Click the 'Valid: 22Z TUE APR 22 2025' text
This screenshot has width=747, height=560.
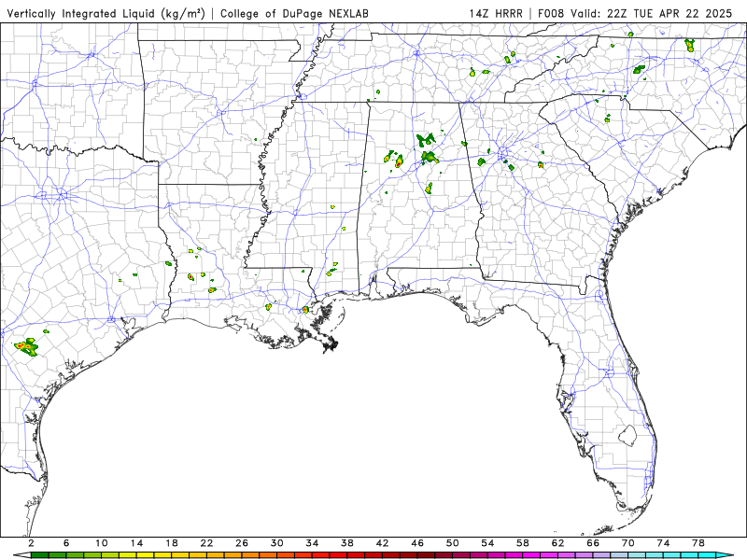[x=651, y=13]
